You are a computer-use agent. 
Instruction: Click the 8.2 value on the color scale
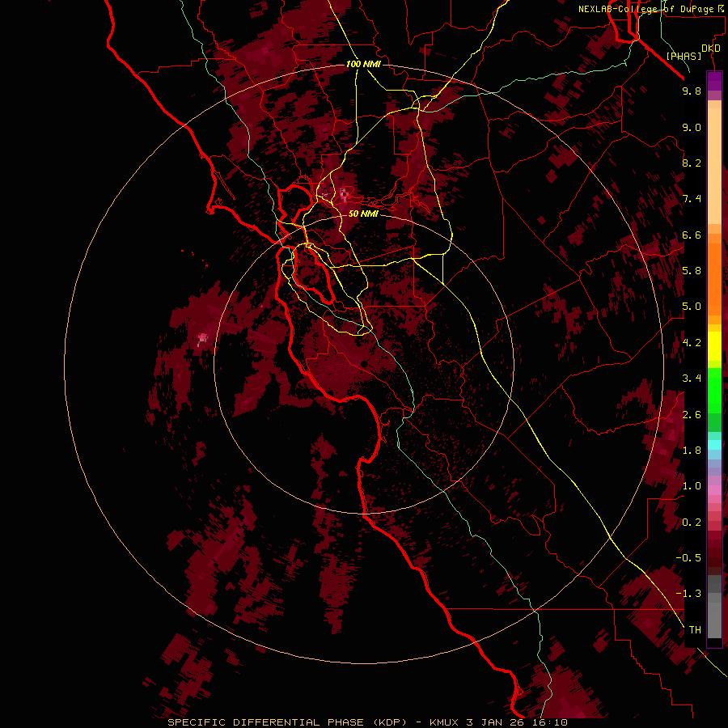point(692,163)
